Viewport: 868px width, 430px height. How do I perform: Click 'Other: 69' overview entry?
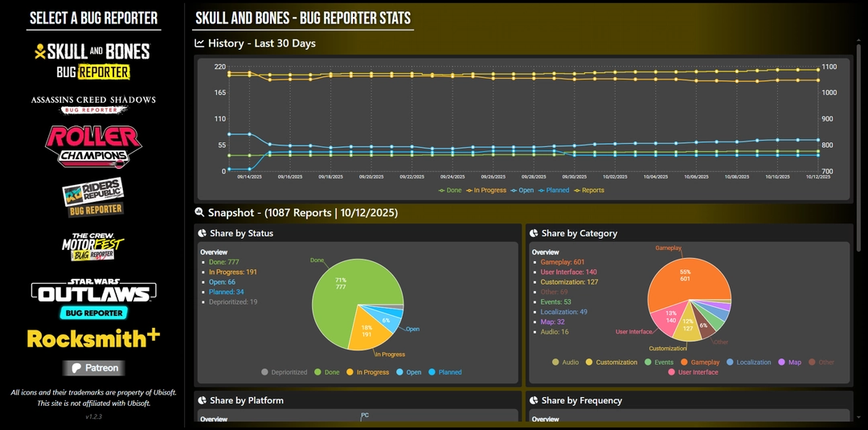coord(554,293)
